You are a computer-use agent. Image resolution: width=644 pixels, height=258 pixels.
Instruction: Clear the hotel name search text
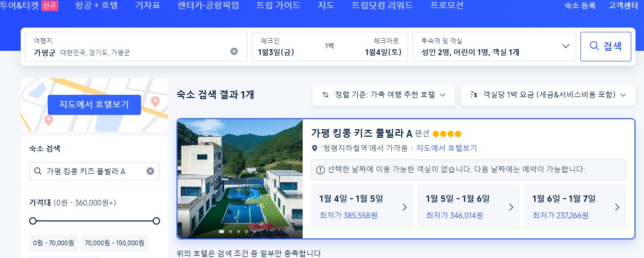(150, 171)
